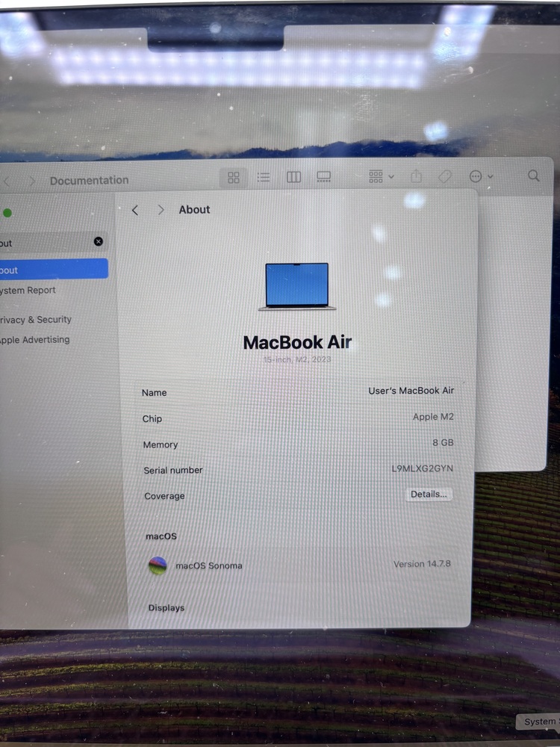Click the Tags icon in Finder toolbar
The width and height of the screenshot is (560, 747).
point(444,176)
